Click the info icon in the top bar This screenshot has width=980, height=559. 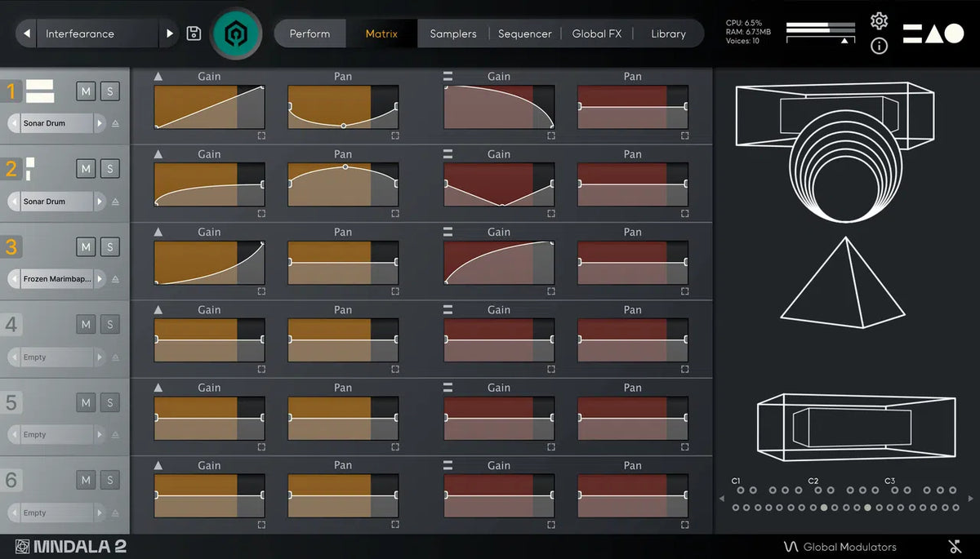click(879, 46)
